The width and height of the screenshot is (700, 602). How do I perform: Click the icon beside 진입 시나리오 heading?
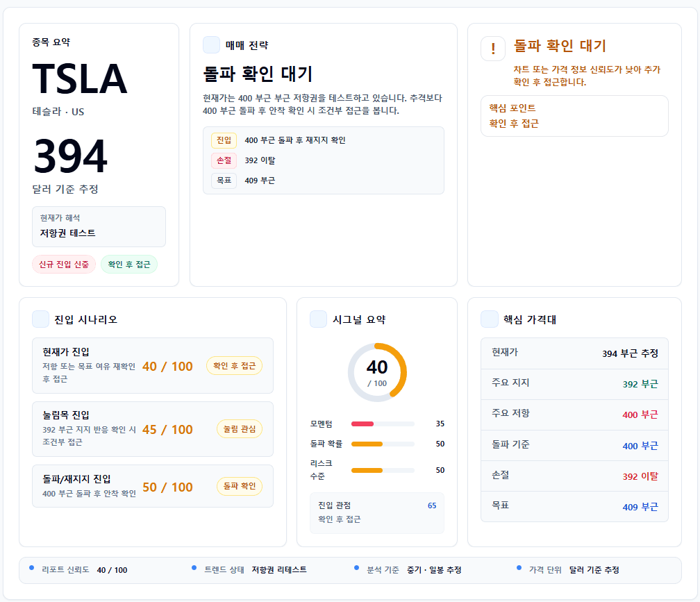point(40,319)
